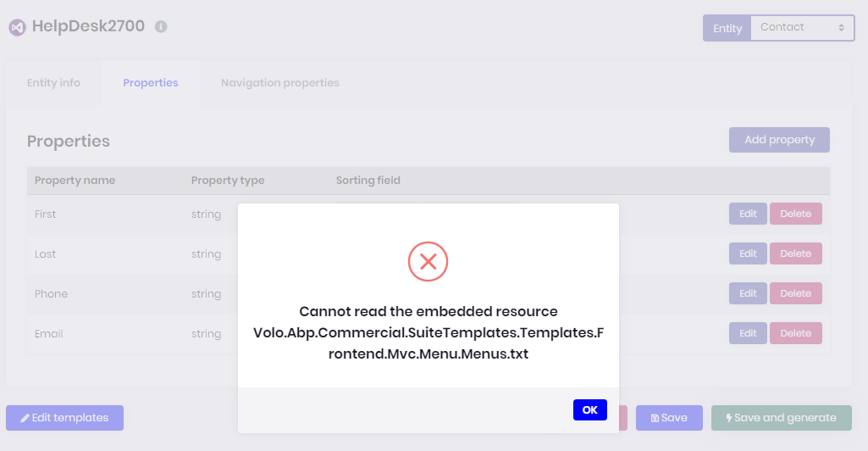The width and height of the screenshot is (868, 451).
Task: Delete the Last property row
Action: point(795,253)
